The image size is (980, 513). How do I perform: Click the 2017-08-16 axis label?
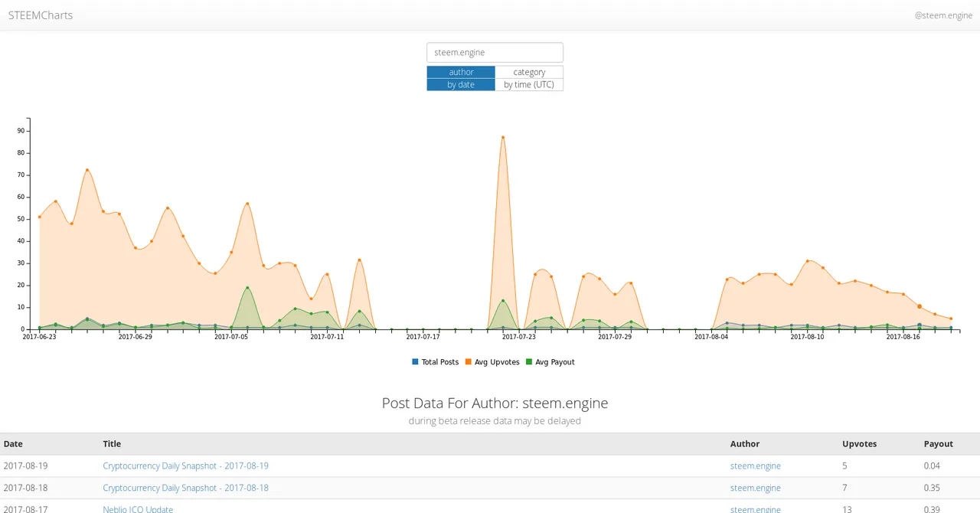point(903,336)
